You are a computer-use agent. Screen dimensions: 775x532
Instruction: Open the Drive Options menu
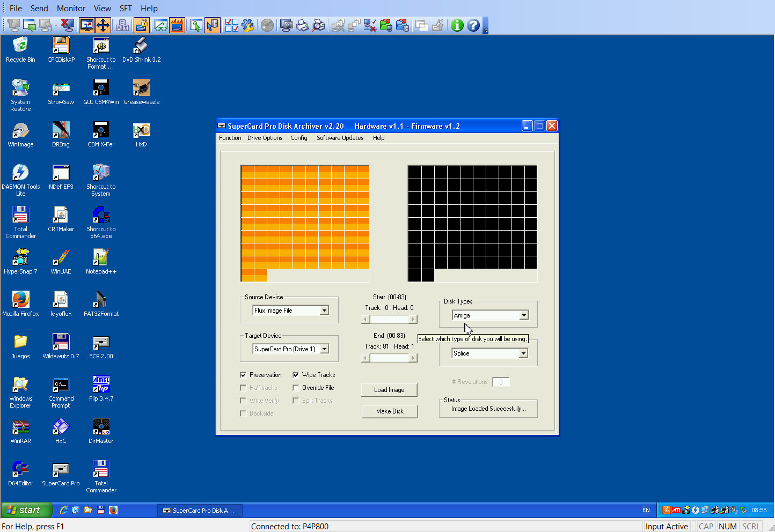pos(265,138)
